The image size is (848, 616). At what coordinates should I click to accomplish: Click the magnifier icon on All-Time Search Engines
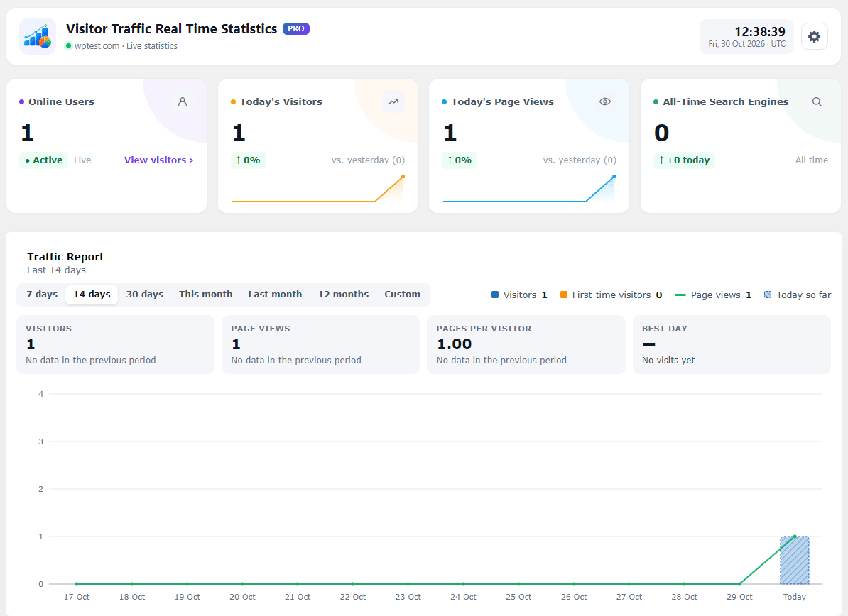[x=817, y=101]
